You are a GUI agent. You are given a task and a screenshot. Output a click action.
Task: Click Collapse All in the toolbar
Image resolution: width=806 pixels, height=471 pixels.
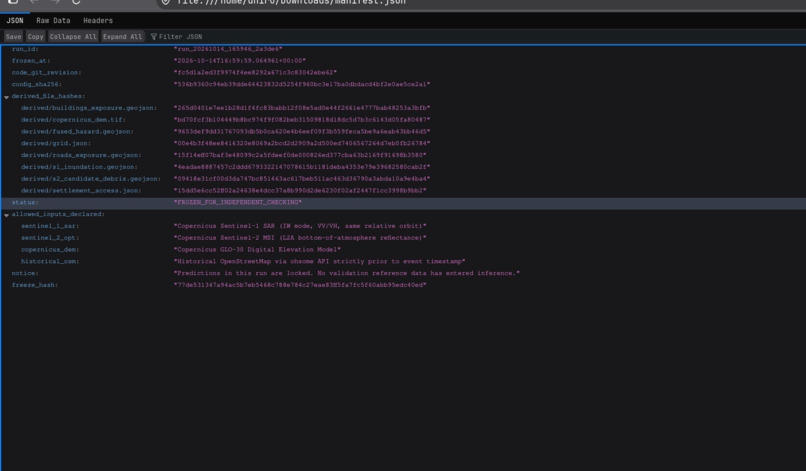point(73,37)
